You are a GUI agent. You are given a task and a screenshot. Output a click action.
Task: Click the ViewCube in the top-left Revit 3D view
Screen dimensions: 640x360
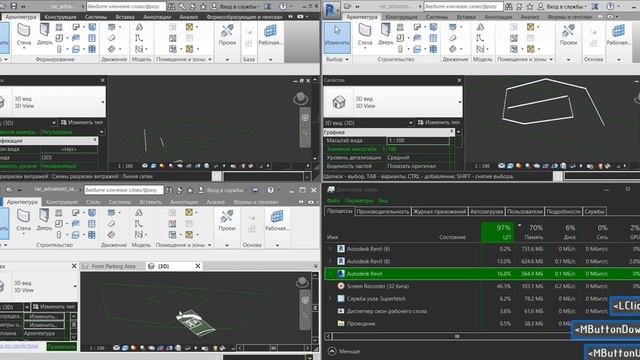pyautogui.click(x=301, y=98)
